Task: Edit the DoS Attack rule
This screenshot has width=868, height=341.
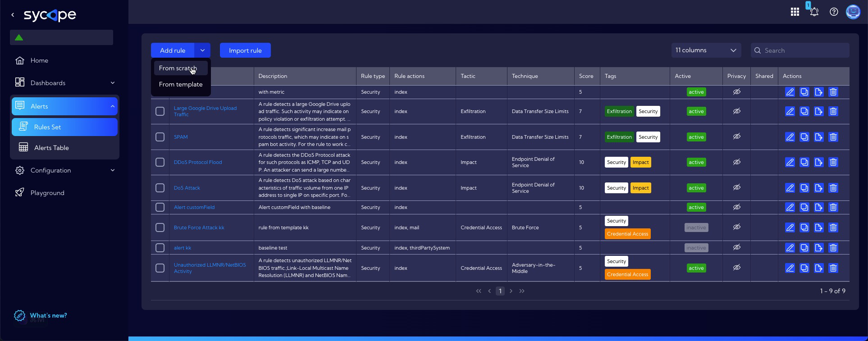Action: 790,188
